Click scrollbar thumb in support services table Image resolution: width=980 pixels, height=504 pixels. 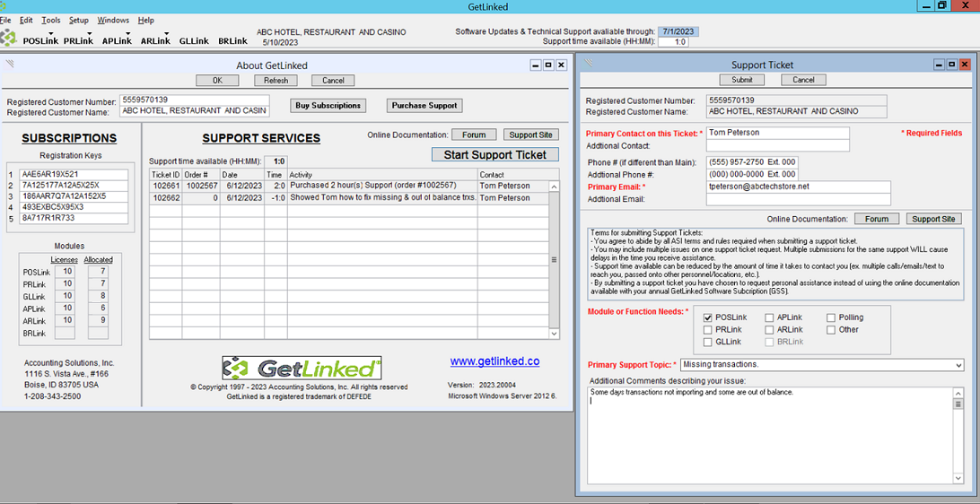coord(554,260)
